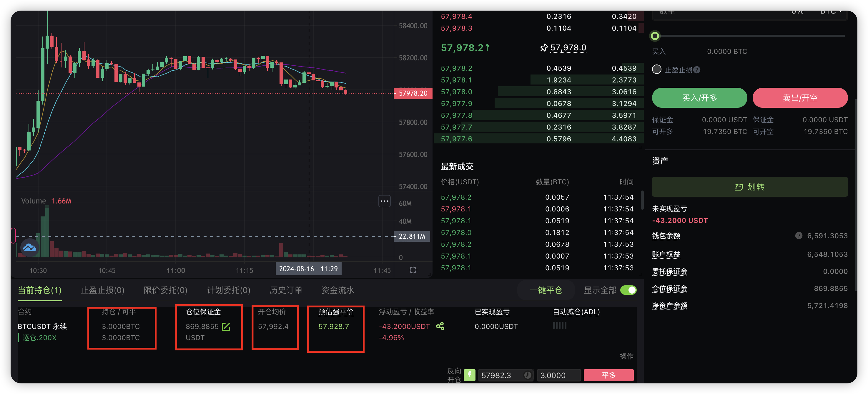This screenshot has width=868, height=394.
Task: Toggle the 显示全部 switch off
Action: click(x=628, y=290)
